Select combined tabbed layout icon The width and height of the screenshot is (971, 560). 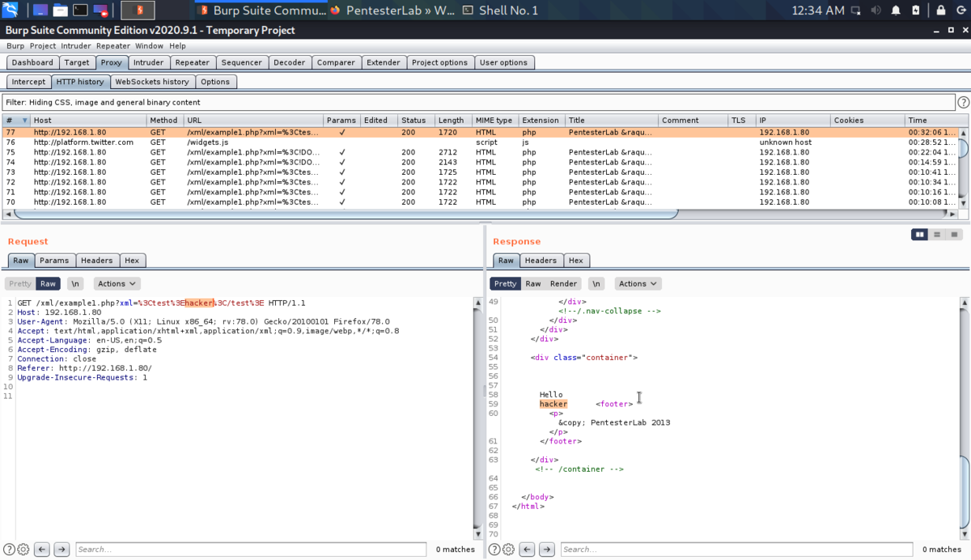[x=954, y=235]
